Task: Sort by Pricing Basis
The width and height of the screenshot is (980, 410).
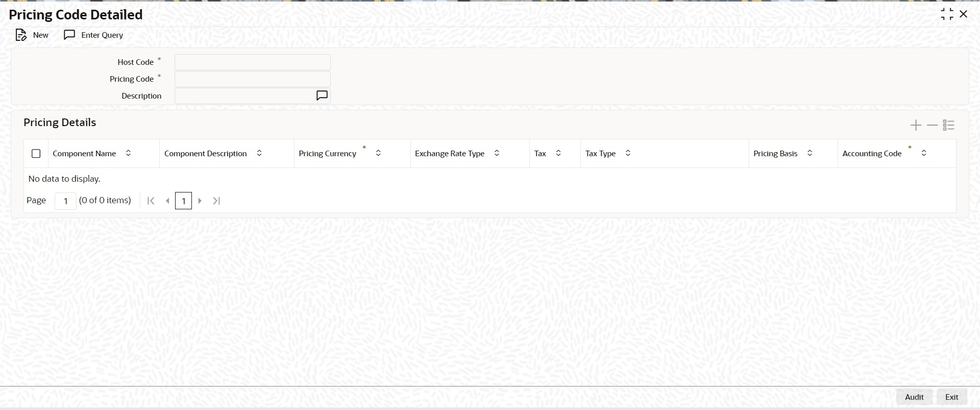Action: coord(810,153)
